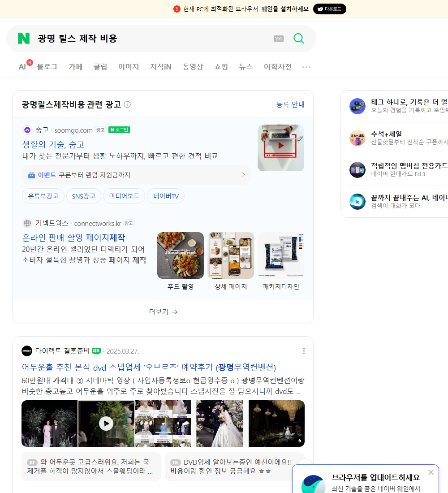Click the green magnifier search icon

pos(299,39)
